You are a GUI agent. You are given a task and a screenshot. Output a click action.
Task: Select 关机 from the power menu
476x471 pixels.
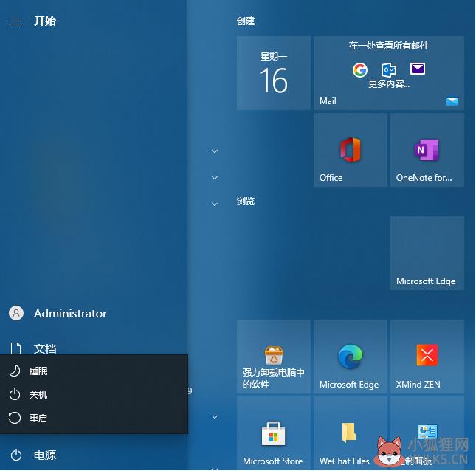(x=94, y=394)
